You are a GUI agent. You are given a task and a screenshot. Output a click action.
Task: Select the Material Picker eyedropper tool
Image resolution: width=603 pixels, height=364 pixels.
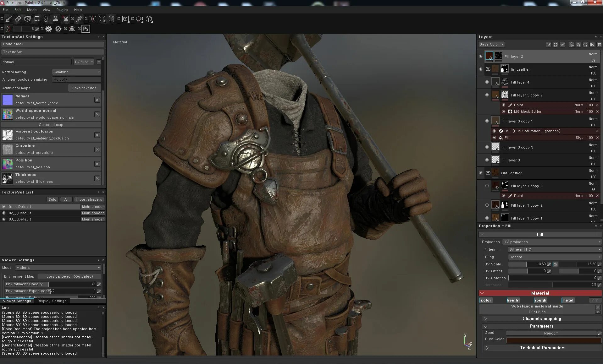[79, 19]
